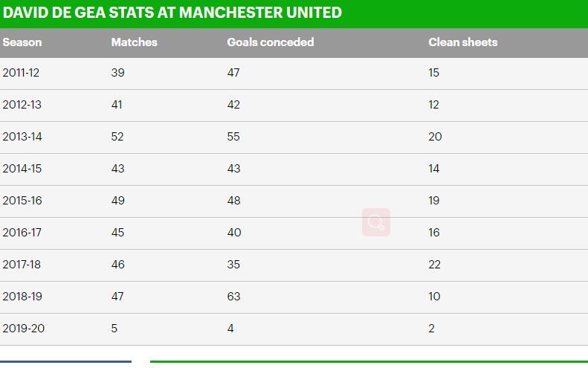Screen dimensions: 588x368
Task: Click the 52 matches value
Action: point(117,137)
